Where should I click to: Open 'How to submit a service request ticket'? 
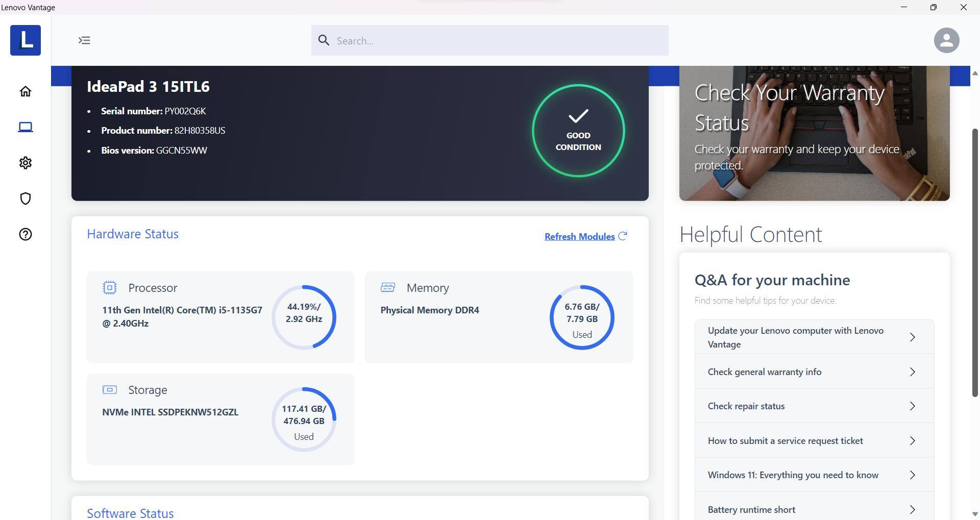point(814,441)
